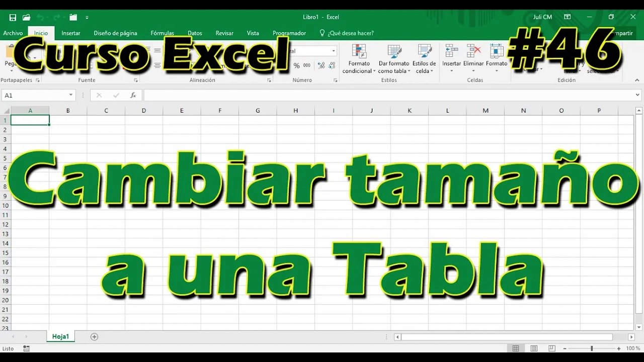Image resolution: width=644 pixels, height=362 pixels.
Task: Click the 100 % zoom level
Action: (633, 348)
